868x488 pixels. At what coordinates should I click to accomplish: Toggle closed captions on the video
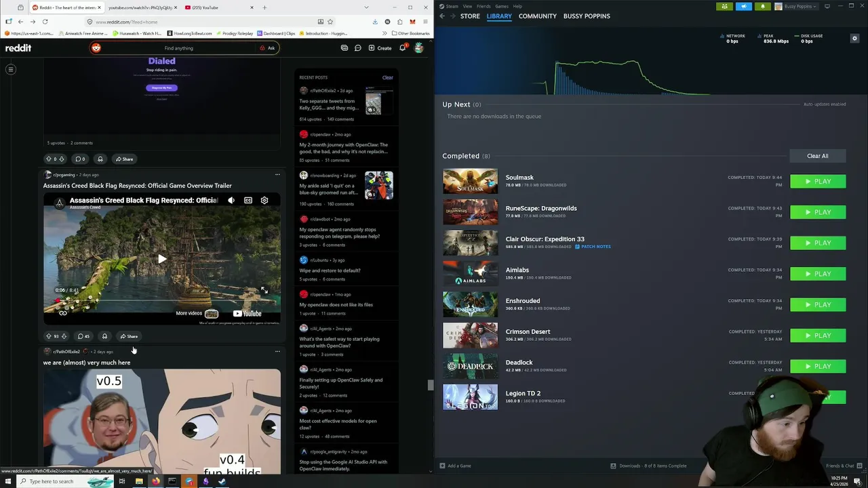point(248,201)
